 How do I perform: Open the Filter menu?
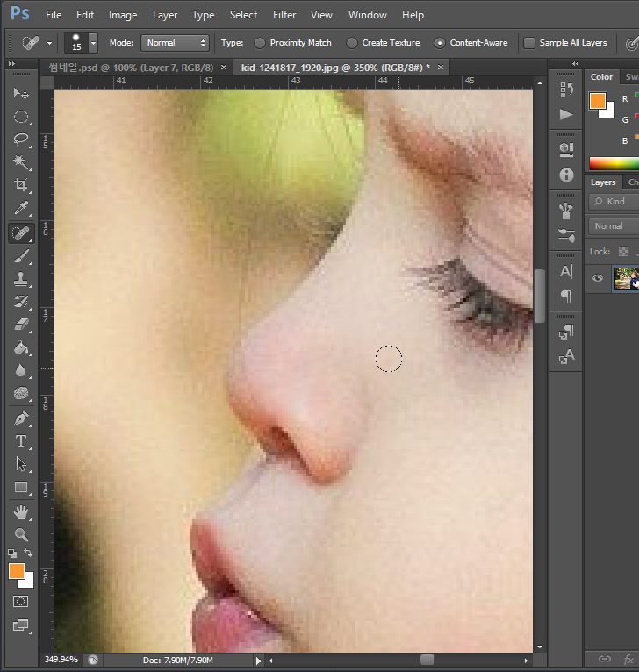coord(284,15)
